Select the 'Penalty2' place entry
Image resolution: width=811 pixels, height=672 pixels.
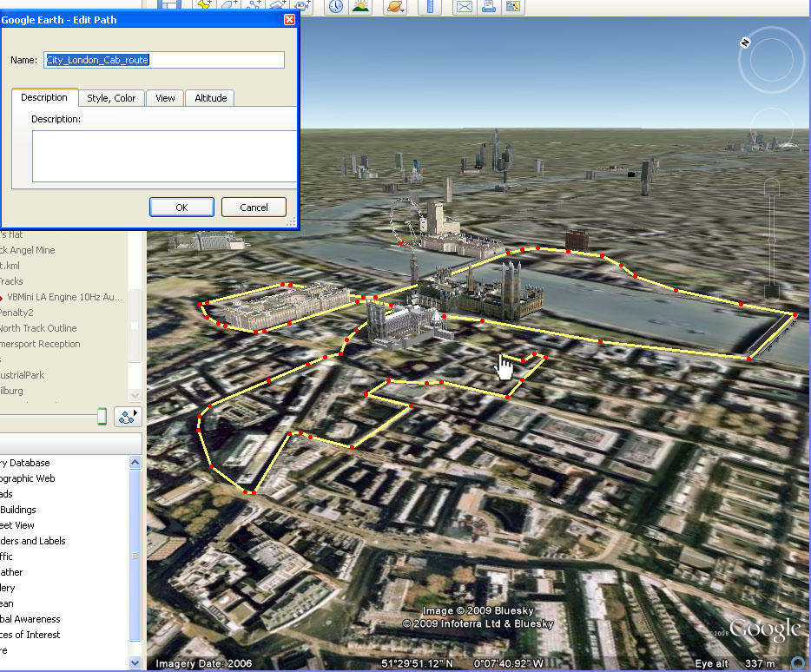coord(16,313)
